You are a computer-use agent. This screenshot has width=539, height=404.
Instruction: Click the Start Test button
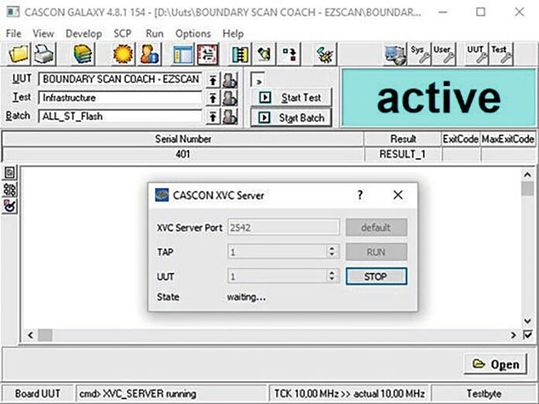tap(292, 98)
